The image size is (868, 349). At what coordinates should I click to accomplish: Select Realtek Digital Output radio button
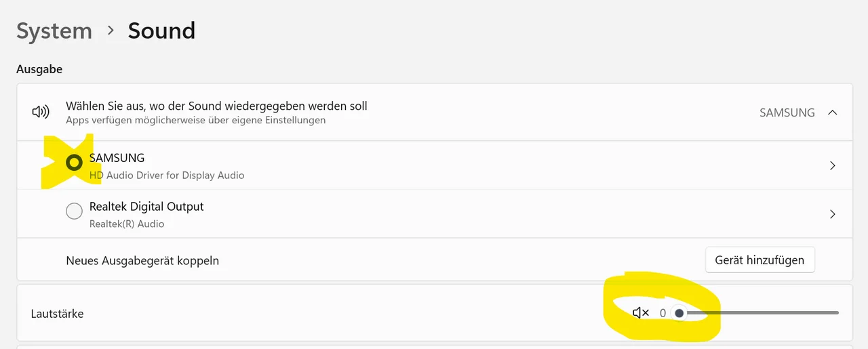(x=74, y=212)
